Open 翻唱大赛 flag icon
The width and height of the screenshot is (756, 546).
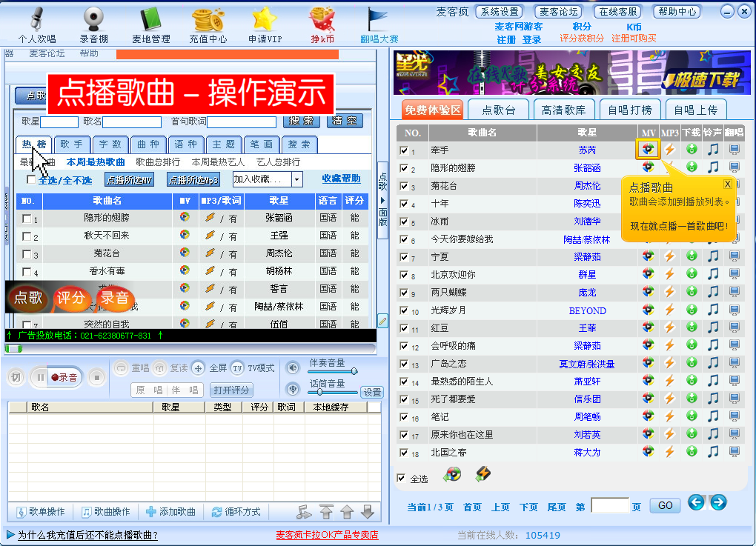pyautogui.click(x=379, y=20)
